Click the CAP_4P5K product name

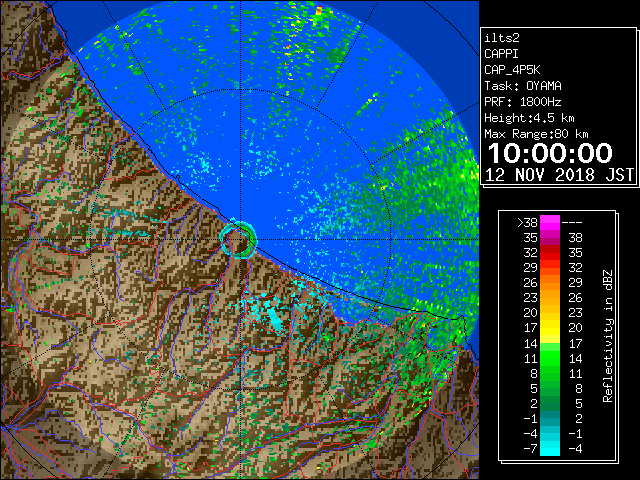[512, 70]
